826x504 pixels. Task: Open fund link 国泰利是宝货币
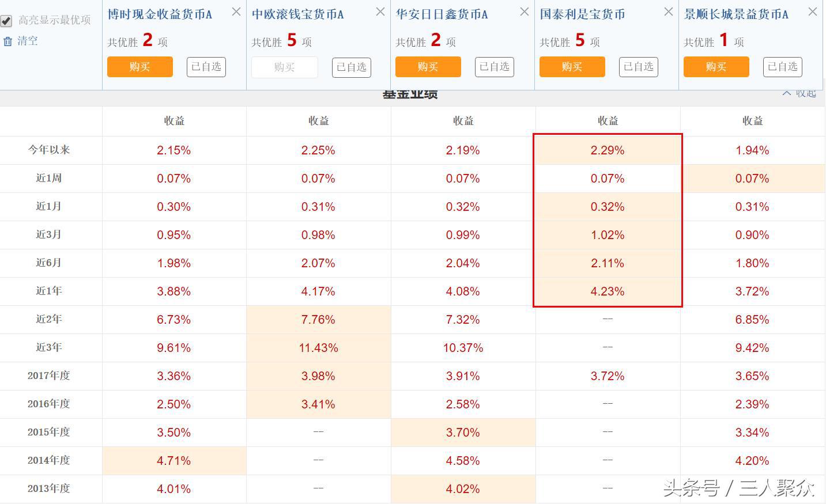pyautogui.click(x=582, y=14)
